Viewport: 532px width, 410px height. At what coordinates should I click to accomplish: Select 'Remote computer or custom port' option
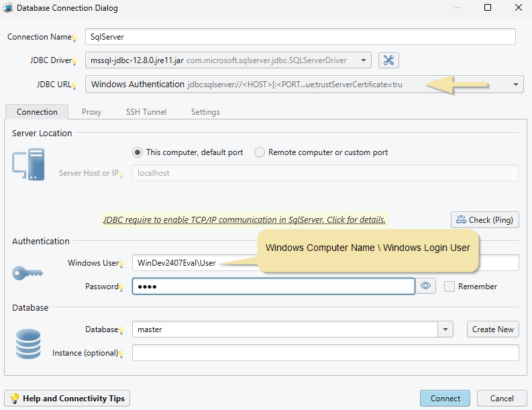260,152
